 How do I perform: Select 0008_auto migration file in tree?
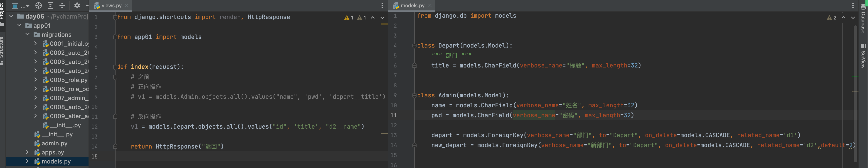[x=65, y=107]
